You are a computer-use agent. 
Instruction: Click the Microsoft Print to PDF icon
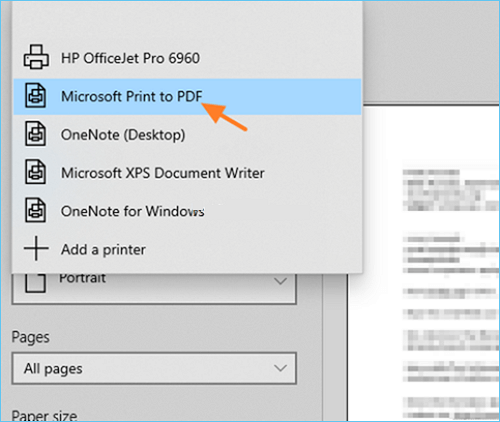[35, 96]
